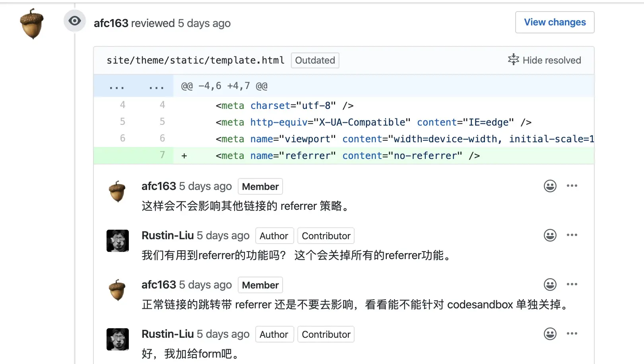
Task: Open more options for afc163's codesandbox comment
Action: pyautogui.click(x=572, y=284)
